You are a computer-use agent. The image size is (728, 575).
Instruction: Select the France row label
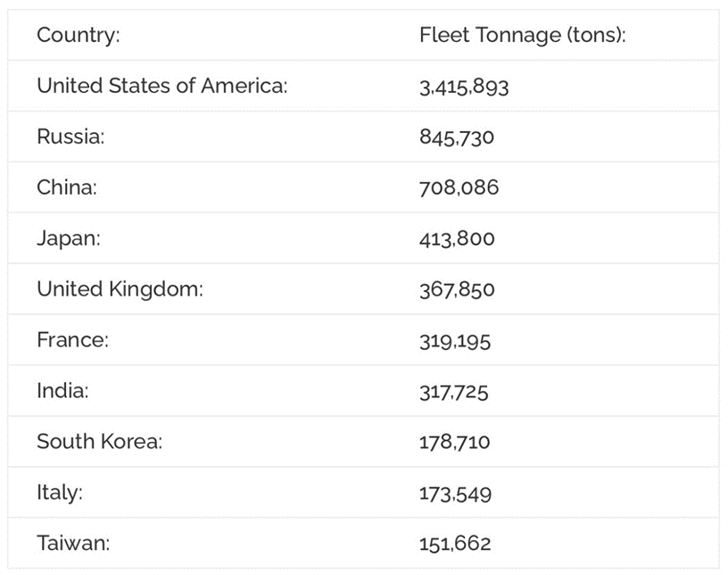[72, 340]
